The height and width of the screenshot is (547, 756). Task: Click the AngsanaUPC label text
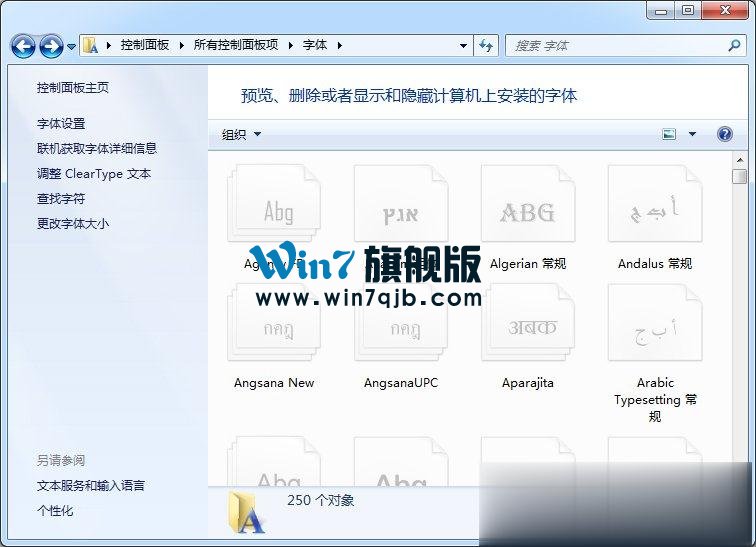[x=401, y=383]
